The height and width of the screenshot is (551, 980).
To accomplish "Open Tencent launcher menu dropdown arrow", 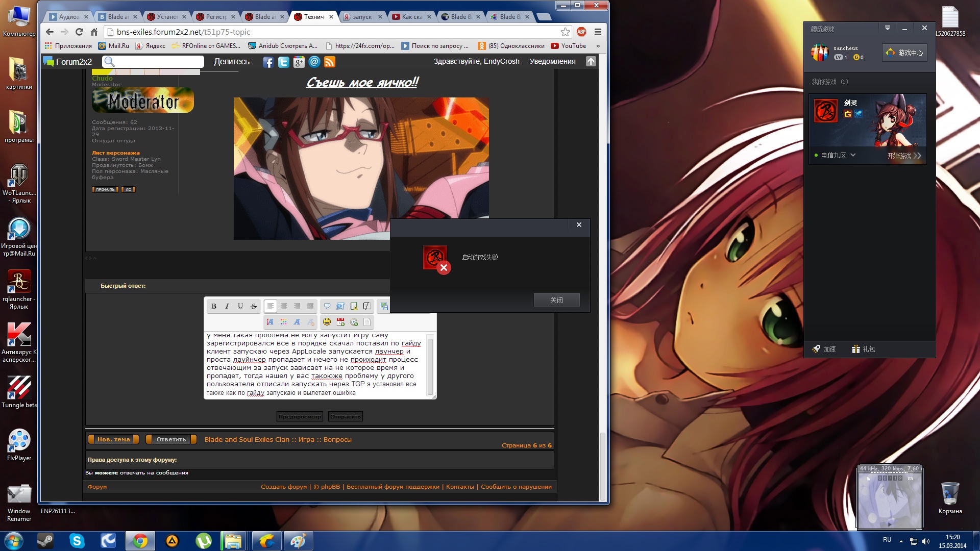I will point(888,28).
